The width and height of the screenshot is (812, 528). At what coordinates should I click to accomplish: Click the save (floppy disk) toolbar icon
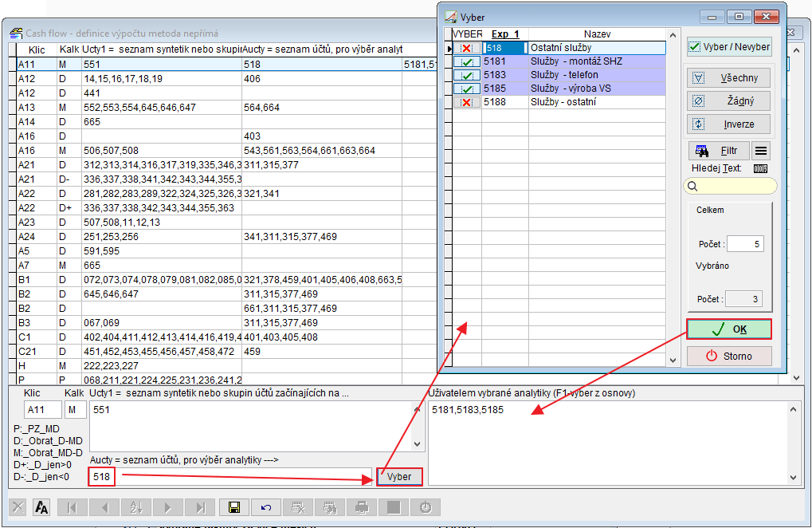234,507
